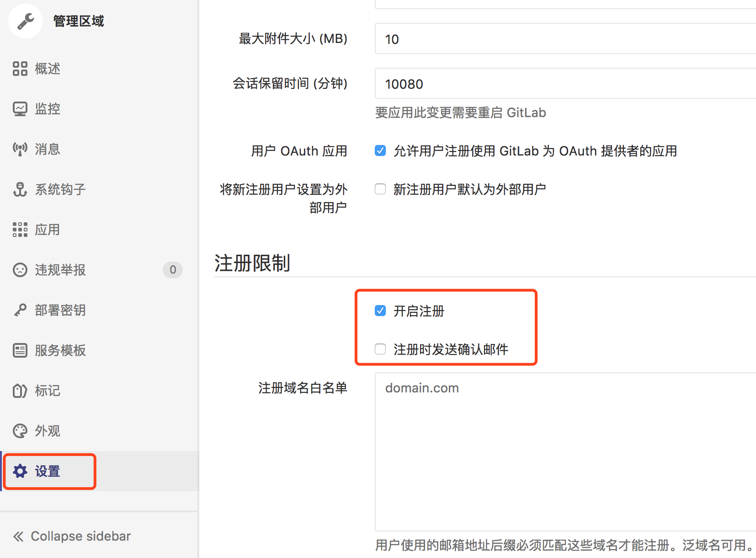This screenshot has width=756, height=558.
Task: Click the 用户 OAuth 应用 label
Action: click(299, 151)
